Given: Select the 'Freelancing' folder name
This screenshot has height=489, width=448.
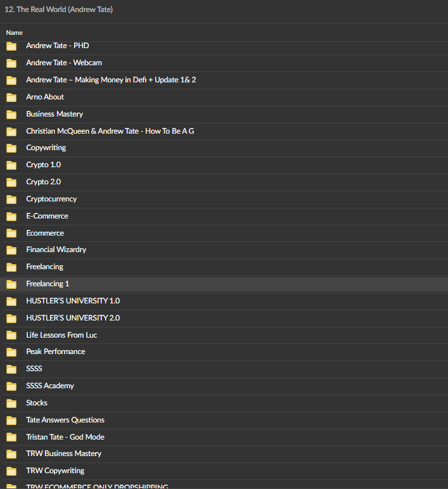Looking at the screenshot, I should pyautogui.click(x=44, y=267).
